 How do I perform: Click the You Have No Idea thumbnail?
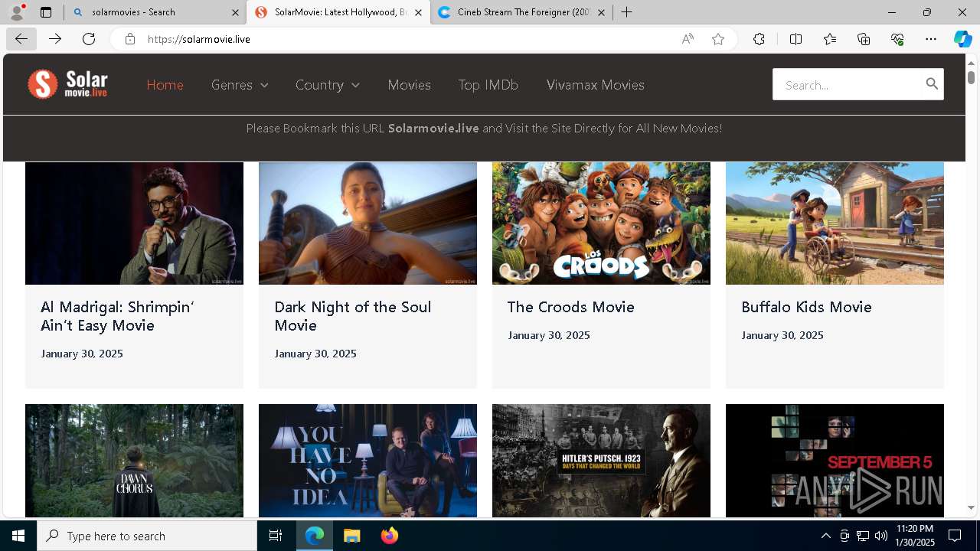coord(367,461)
